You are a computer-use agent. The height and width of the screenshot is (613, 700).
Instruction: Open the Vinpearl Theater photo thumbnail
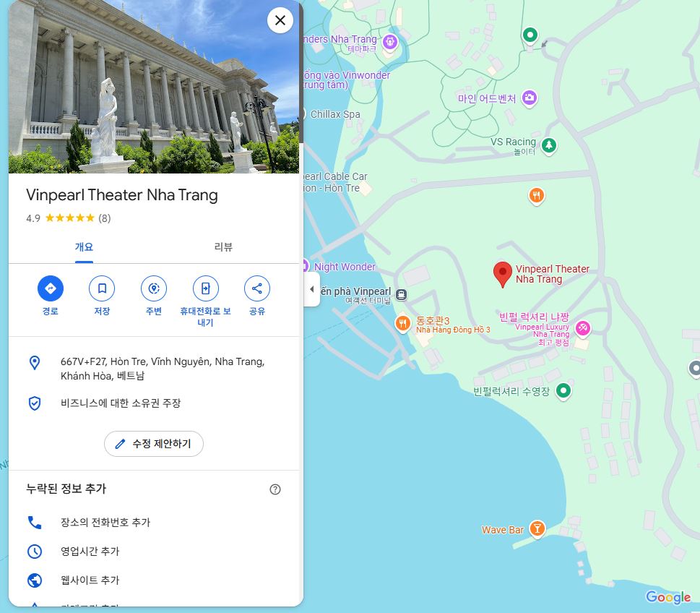click(x=154, y=87)
